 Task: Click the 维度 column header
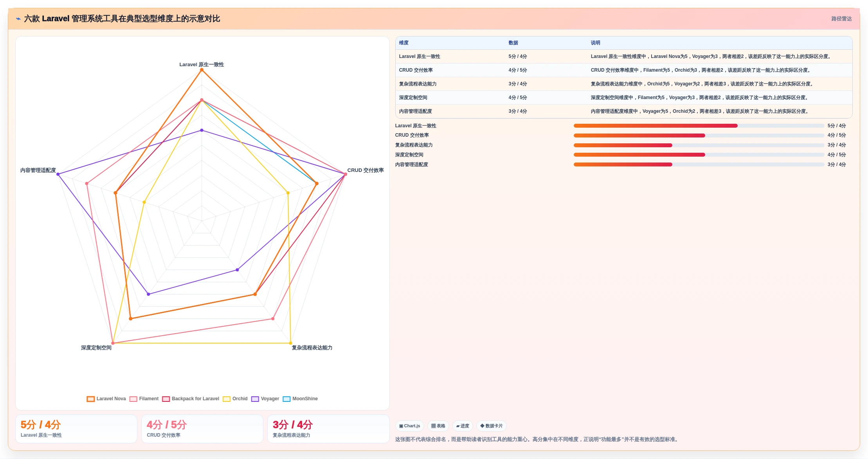click(x=404, y=43)
